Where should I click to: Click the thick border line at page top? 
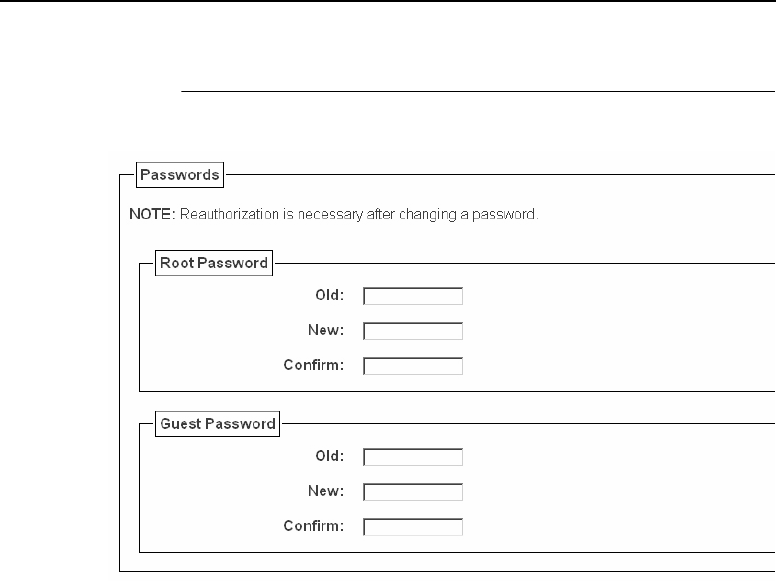click(x=388, y=1)
